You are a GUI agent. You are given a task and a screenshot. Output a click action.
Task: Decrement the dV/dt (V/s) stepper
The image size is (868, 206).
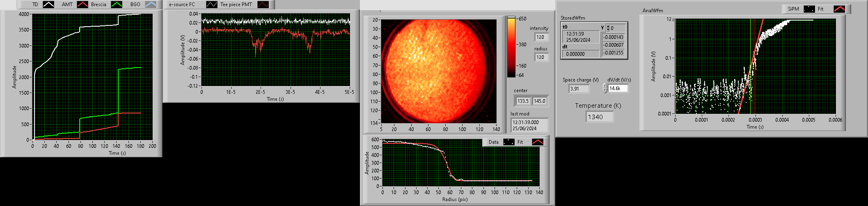tap(605, 90)
